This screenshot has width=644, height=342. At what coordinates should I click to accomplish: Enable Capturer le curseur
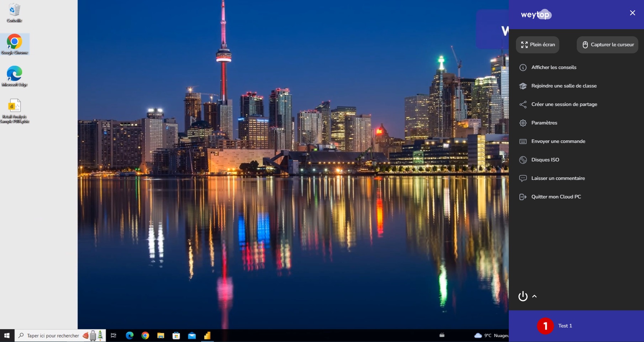tap(607, 44)
